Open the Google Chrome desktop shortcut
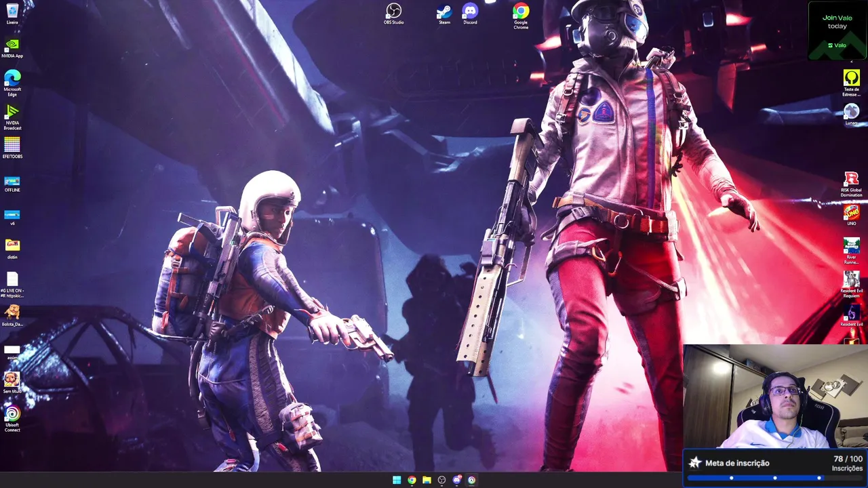The image size is (868, 488). click(521, 16)
